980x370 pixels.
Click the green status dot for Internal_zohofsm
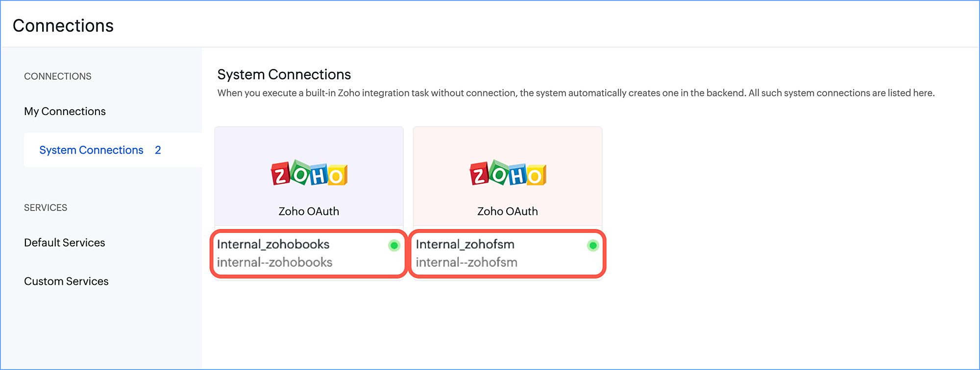click(593, 245)
